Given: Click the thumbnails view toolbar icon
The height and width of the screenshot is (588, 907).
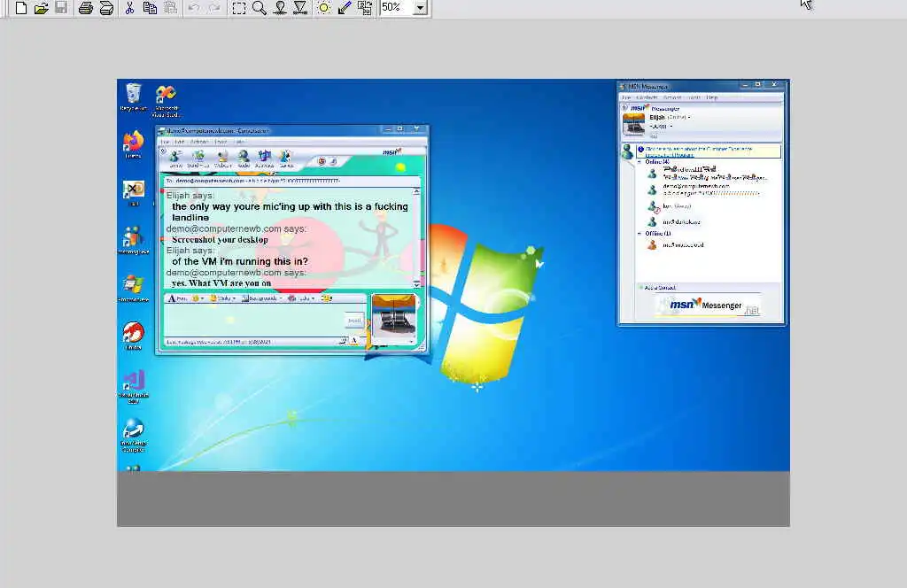Looking at the screenshot, I should pos(365,7).
